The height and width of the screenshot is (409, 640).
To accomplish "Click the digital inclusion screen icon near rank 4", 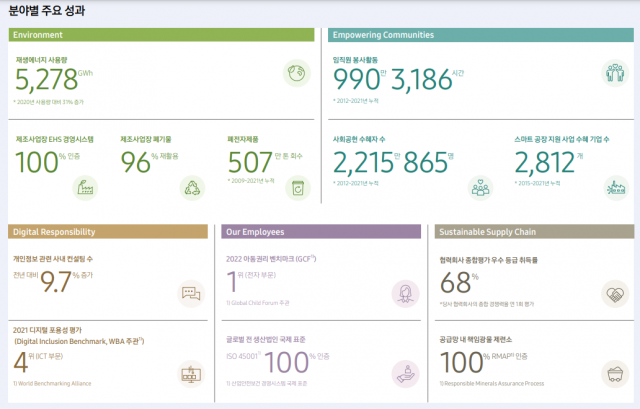I will (x=191, y=374).
